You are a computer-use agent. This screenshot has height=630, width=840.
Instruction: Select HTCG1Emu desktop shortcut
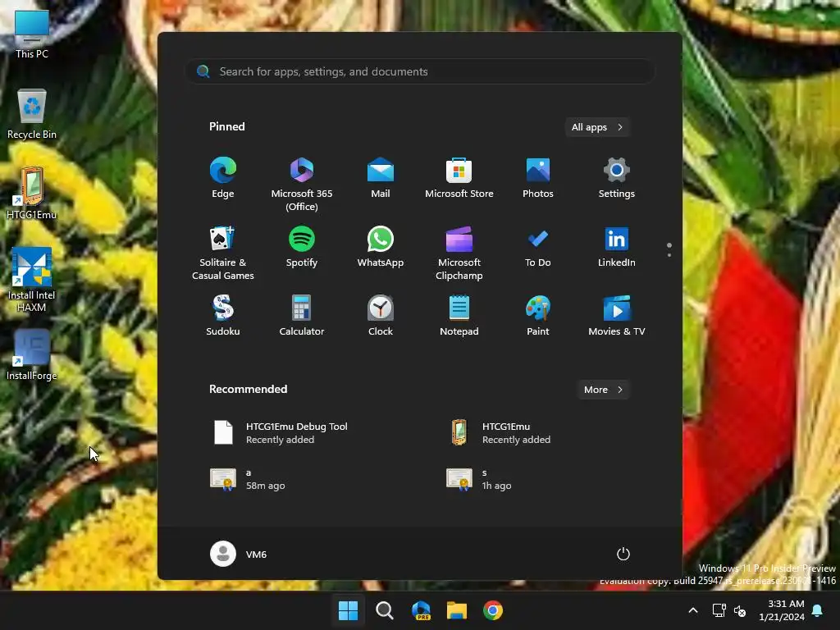32,194
